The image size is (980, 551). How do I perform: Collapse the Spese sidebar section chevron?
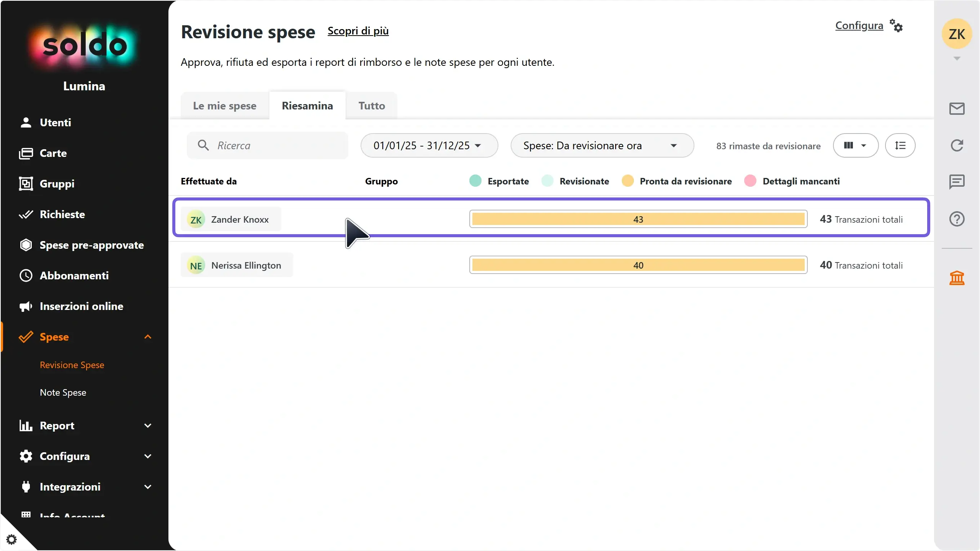pyautogui.click(x=148, y=337)
